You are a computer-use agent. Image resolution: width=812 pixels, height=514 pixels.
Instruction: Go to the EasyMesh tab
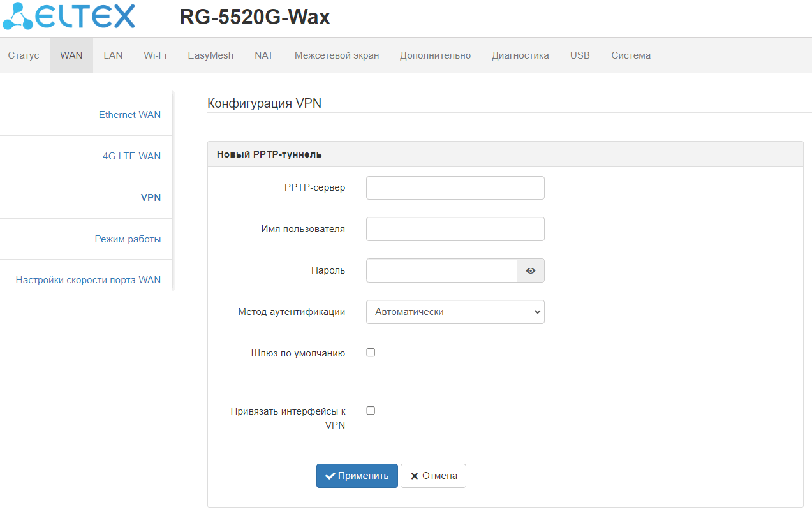pyautogui.click(x=210, y=55)
